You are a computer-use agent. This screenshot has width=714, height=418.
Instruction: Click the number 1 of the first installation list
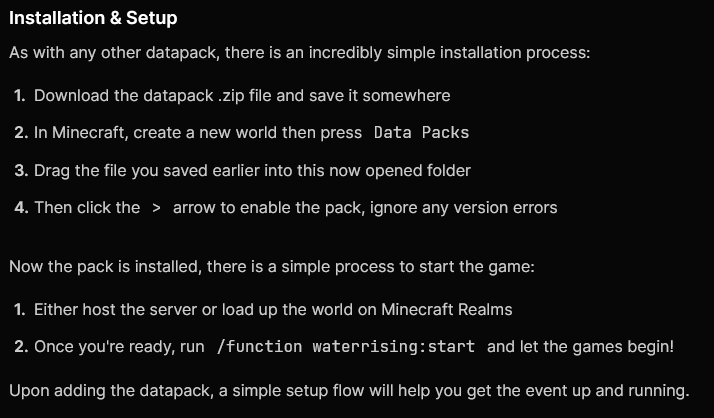point(20,96)
